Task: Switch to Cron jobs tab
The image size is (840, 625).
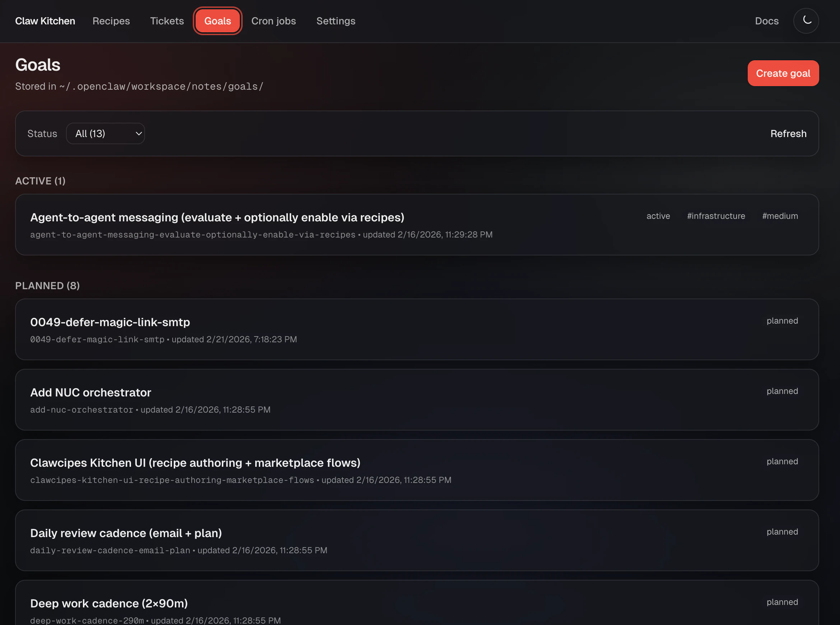Action: pos(273,21)
